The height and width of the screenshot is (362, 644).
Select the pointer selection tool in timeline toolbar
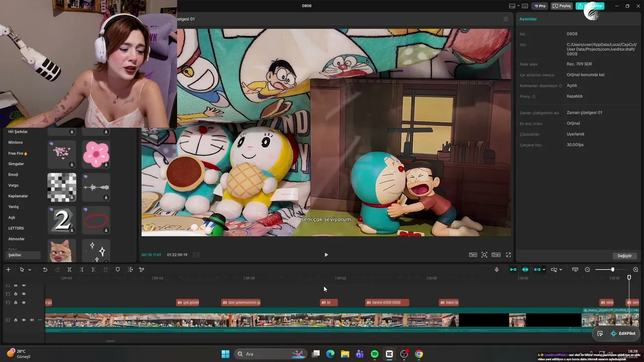coord(22,269)
